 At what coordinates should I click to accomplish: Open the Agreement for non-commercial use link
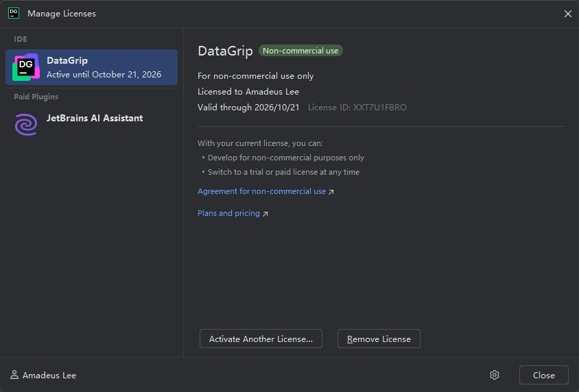[265, 191]
